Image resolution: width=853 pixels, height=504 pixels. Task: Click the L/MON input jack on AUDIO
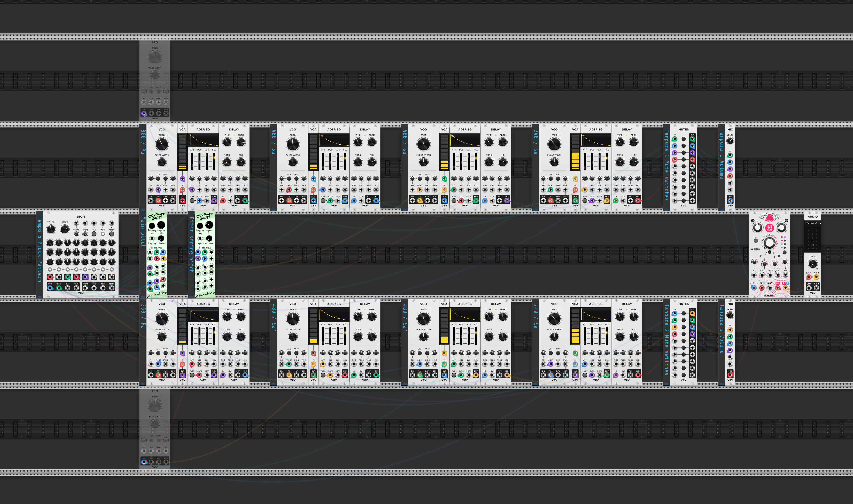pyautogui.click(x=809, y=277)
